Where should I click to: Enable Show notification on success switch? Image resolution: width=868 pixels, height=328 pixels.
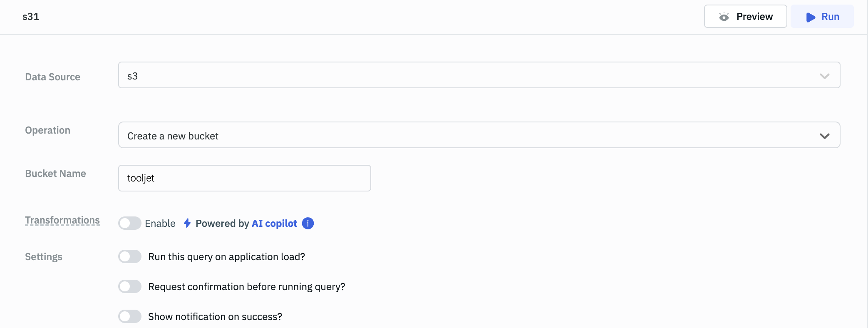click(x=130, y=317)
